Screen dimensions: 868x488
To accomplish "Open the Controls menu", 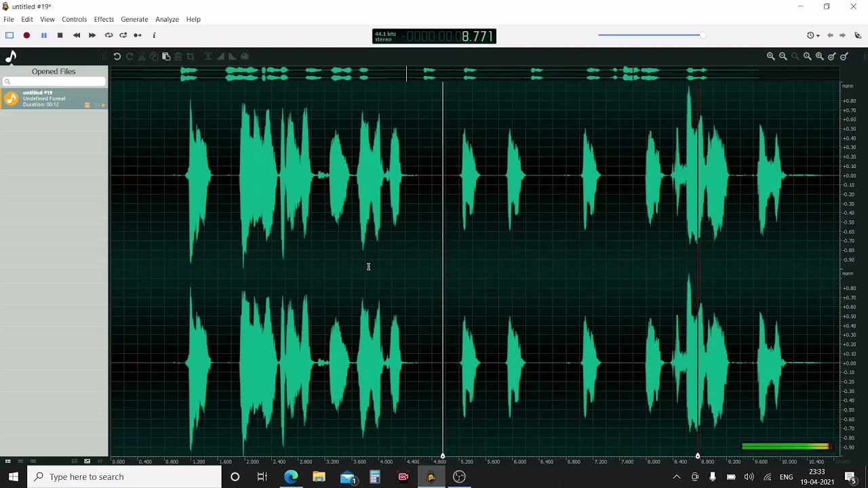I will click(x=74, y=19).
